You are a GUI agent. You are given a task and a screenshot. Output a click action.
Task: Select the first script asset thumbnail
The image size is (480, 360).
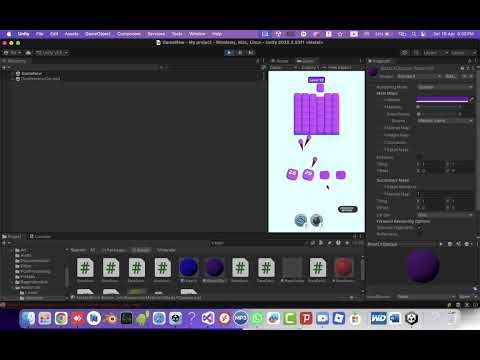tap(85, 267)
